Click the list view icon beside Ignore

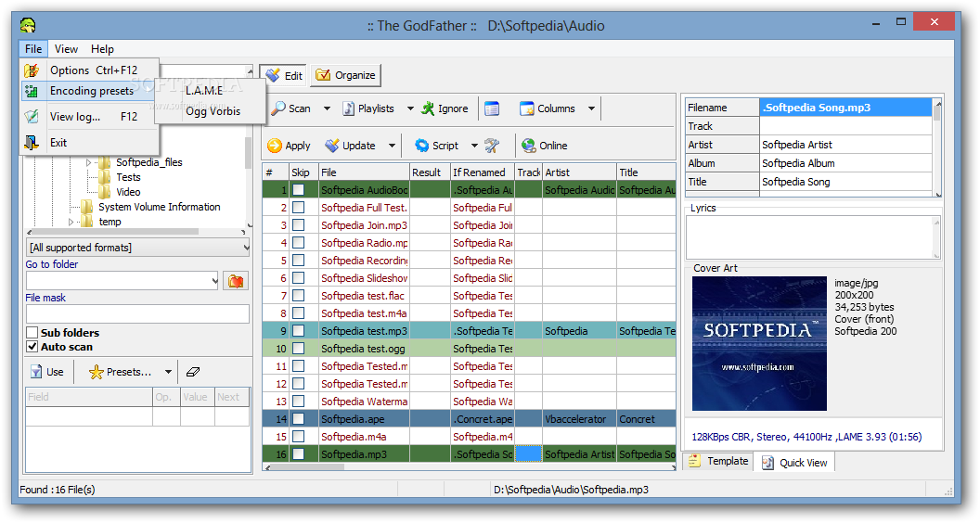click(x=492, y=108)
